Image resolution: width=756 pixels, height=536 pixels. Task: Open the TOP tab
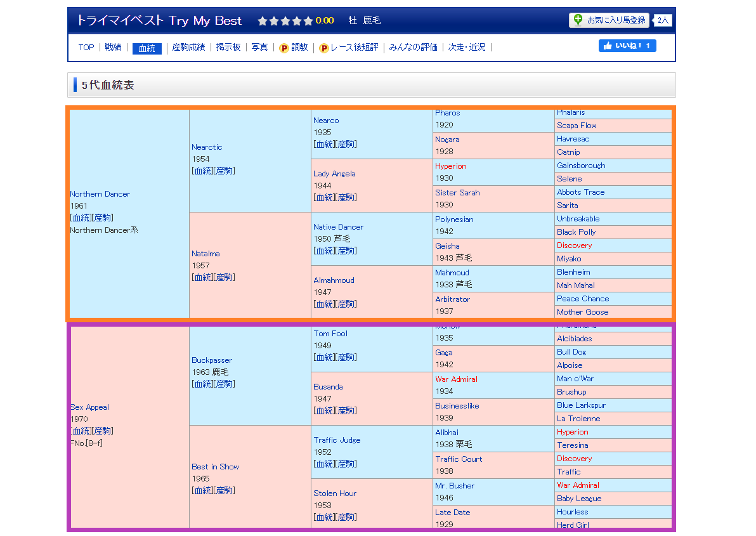[x=86, y=47]
